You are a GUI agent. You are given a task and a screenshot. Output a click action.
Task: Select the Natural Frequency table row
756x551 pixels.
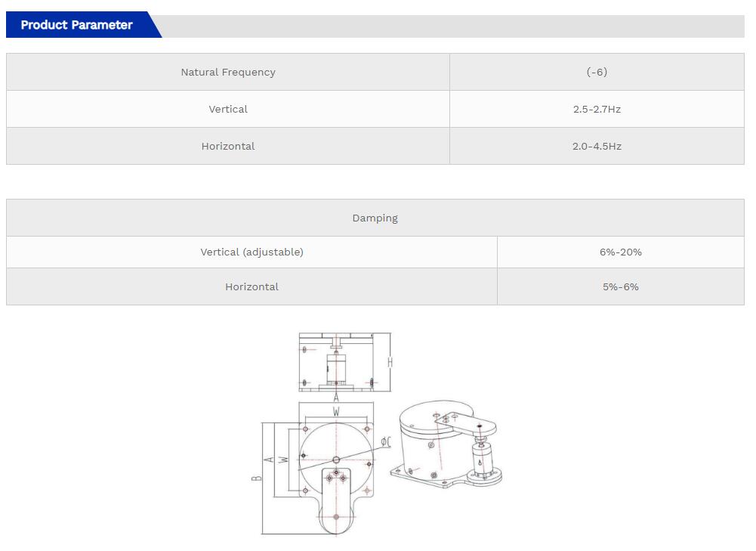tap(227, 72)
